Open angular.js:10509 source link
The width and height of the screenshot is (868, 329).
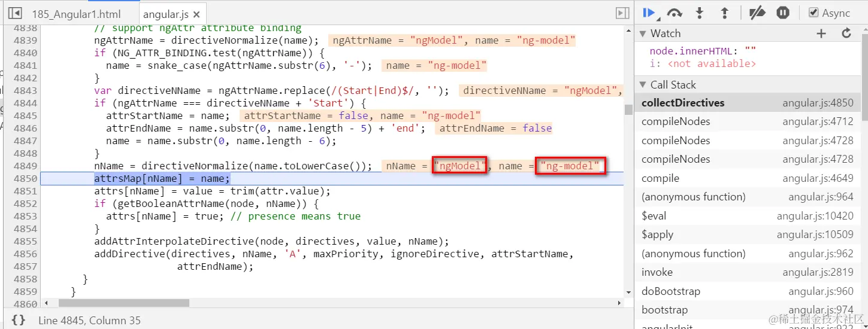(815, 234)
